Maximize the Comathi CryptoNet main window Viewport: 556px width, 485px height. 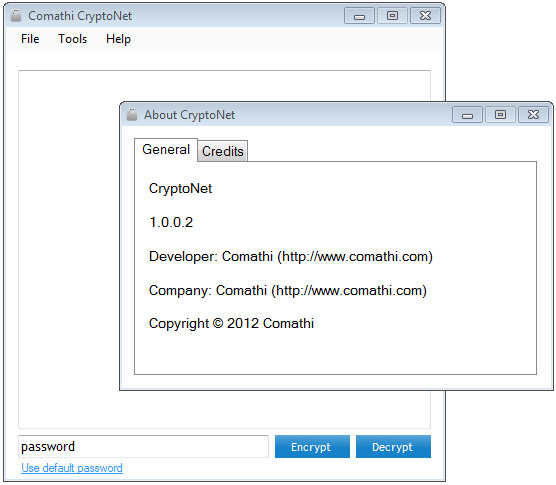pyautogui.click(x=392, y=16)
